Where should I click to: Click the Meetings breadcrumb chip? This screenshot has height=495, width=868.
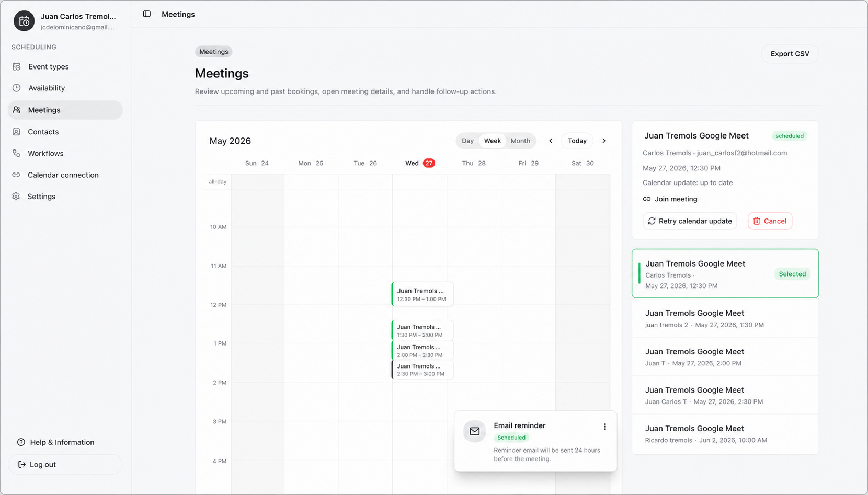click(x=213, y=52)
